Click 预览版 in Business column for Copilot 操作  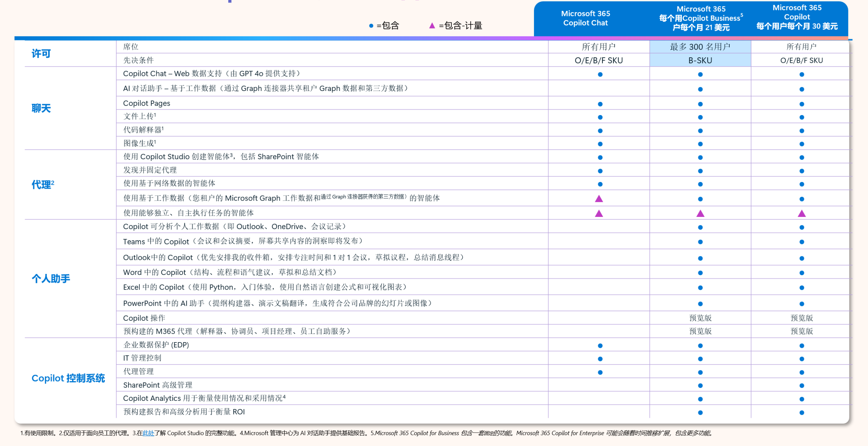[700, 318]
